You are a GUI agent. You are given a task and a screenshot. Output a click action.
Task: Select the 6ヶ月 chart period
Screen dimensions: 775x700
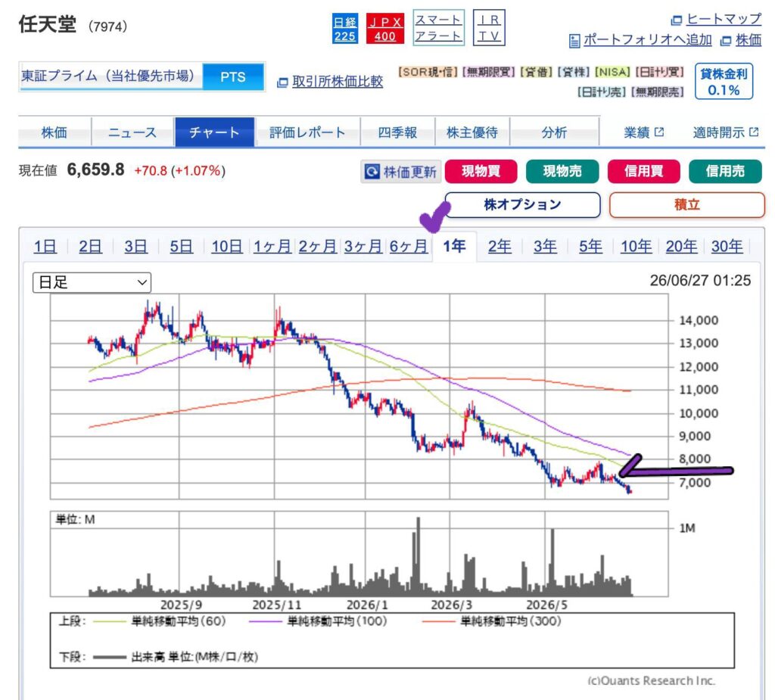point(409,246)
